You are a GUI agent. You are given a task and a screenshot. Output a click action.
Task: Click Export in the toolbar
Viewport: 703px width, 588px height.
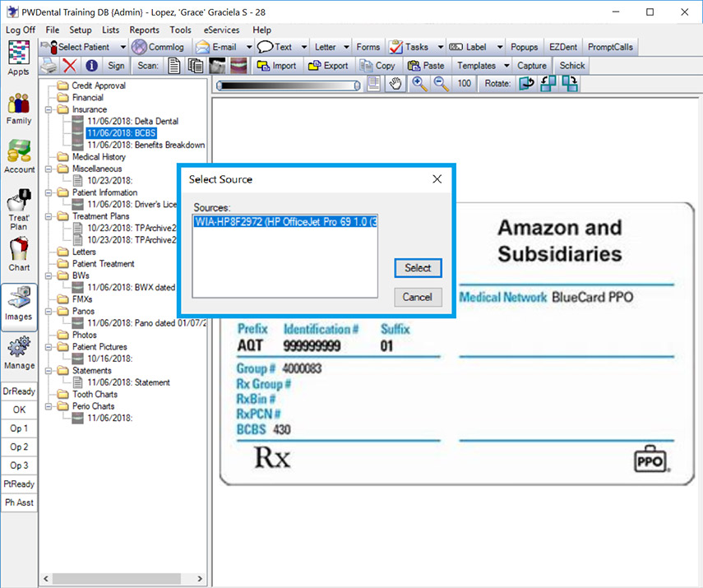[328, 66]
